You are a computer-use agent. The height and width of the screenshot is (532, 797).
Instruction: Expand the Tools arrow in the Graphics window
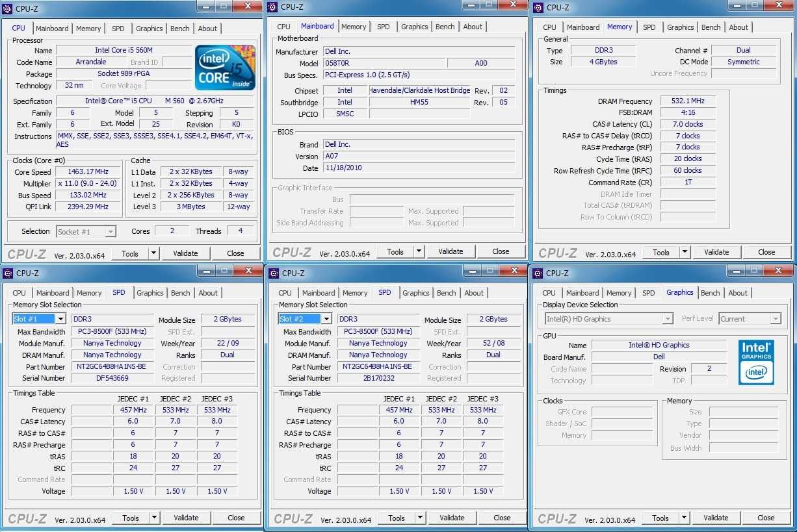tap(685, 518)
